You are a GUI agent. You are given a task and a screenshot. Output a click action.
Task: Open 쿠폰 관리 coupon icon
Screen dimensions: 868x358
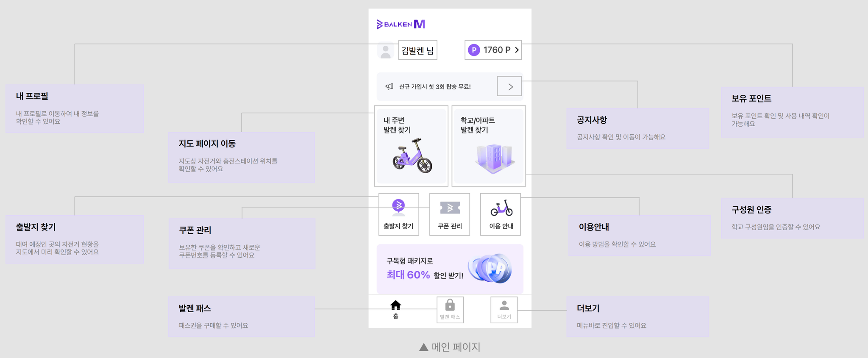point(450,208)
